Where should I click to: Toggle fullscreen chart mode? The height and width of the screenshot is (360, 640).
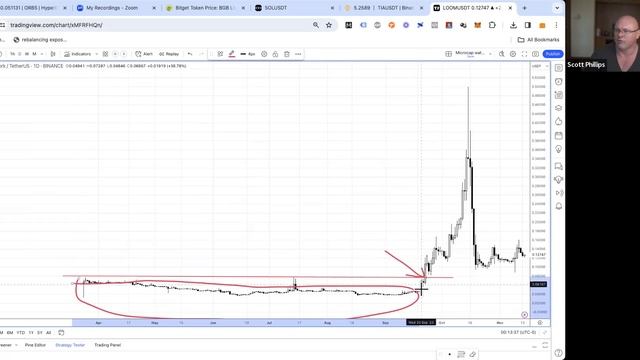(x=524, y=54)
